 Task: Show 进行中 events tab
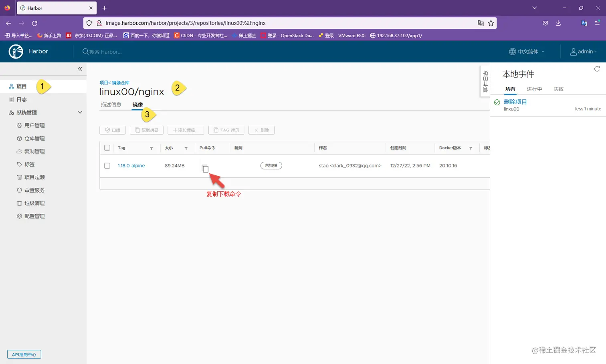tap(534, 89)
